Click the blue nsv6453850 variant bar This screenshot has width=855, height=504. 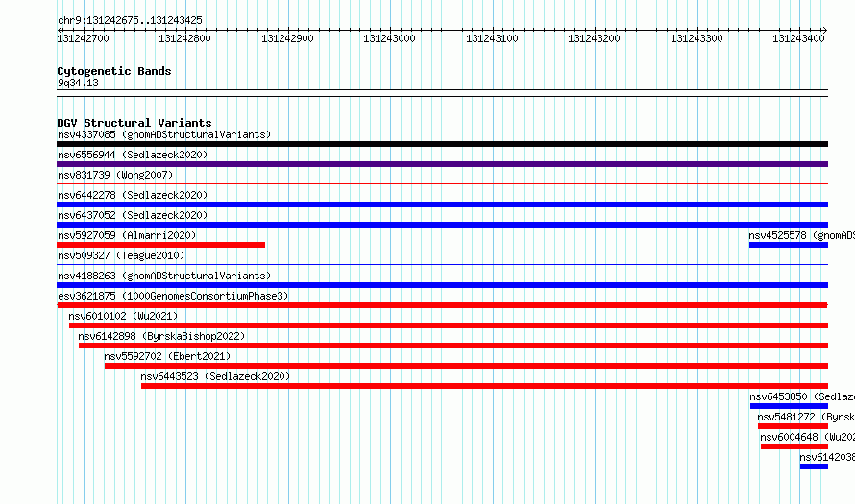point(789,406)
